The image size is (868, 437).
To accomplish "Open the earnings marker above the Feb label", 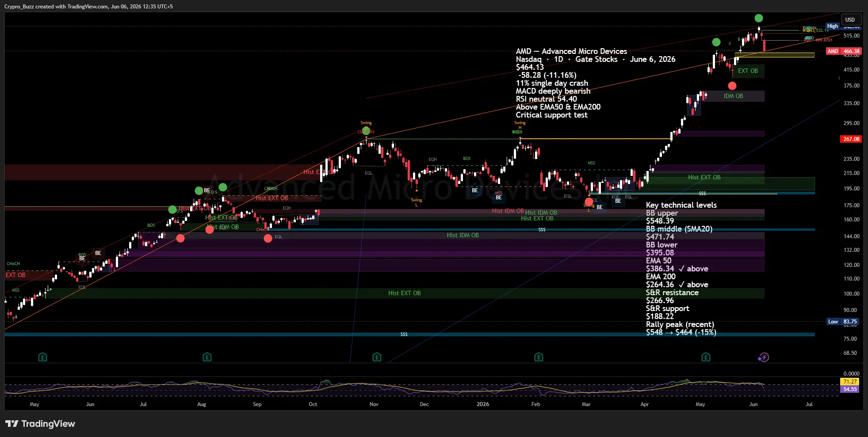I will coord(539,357).
